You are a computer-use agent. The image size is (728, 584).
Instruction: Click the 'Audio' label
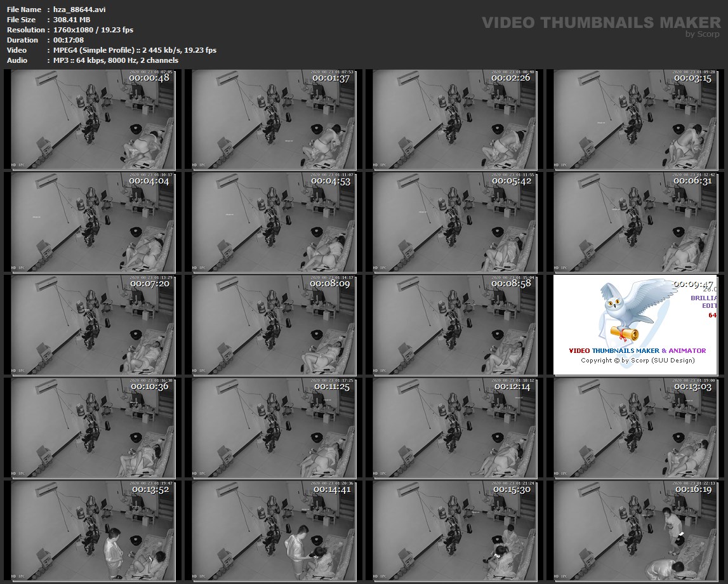point(17,60)
